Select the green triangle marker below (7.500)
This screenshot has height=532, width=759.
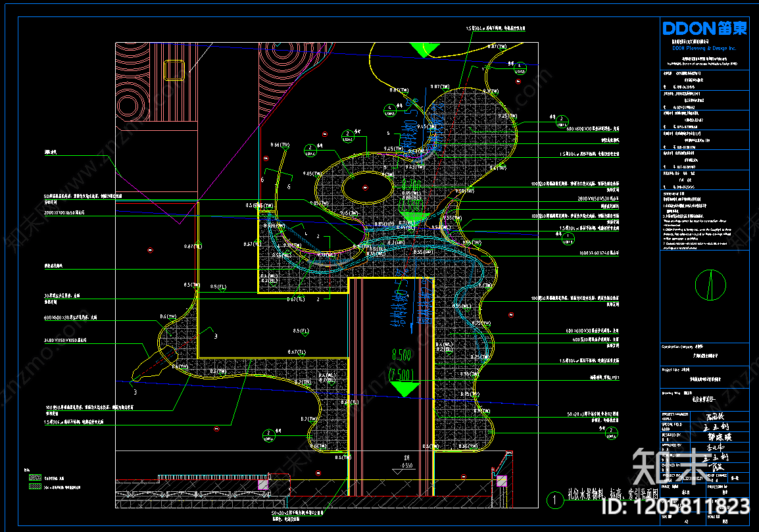pos(404,389)
